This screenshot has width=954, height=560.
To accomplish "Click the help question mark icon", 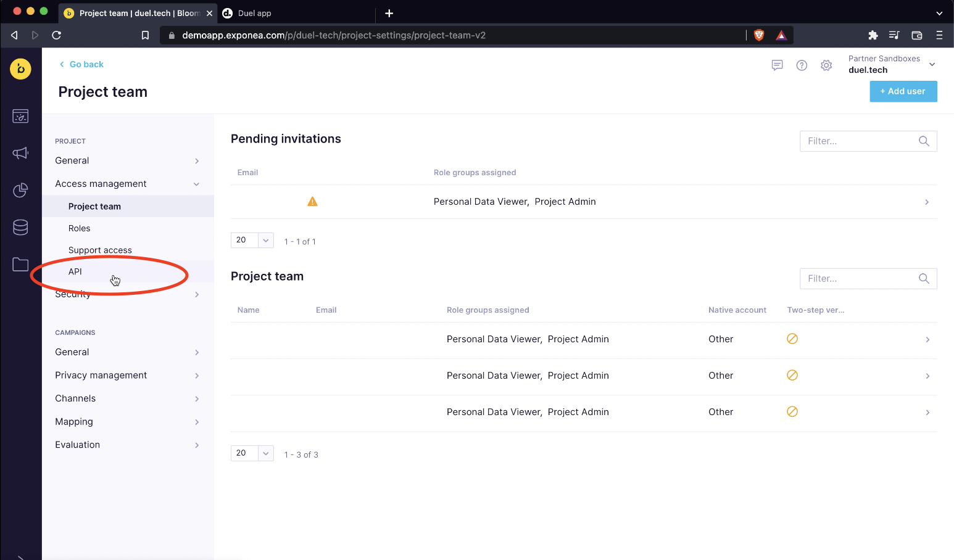I will [802, 65].
